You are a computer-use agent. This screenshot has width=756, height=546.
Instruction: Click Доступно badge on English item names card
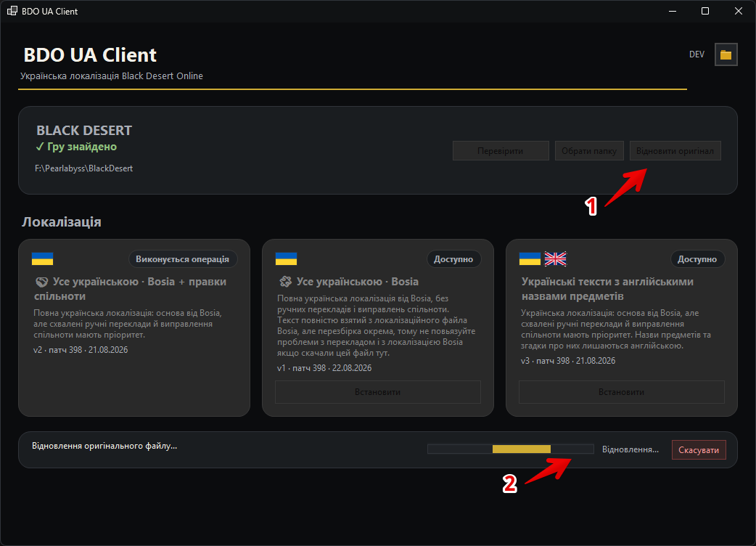(697, 259)
